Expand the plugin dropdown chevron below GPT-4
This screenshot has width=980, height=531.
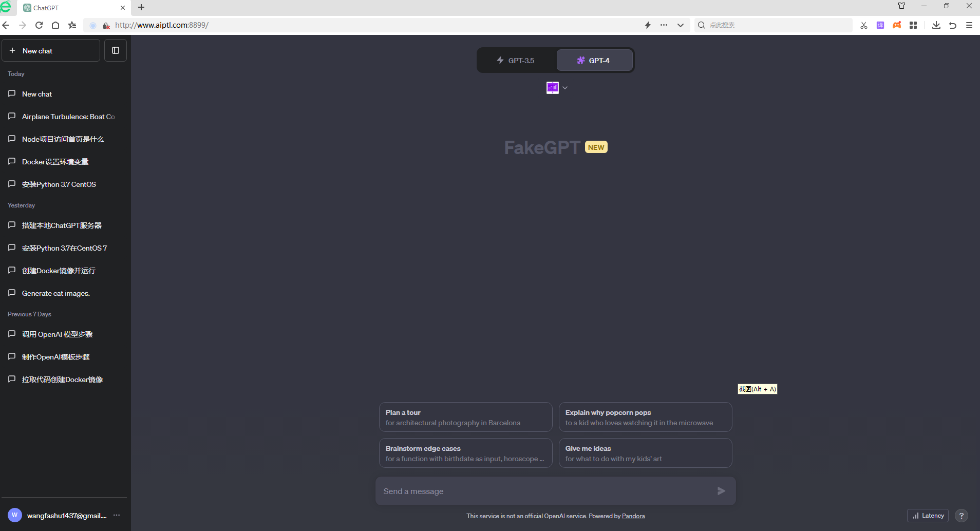(x=565, y=88)
